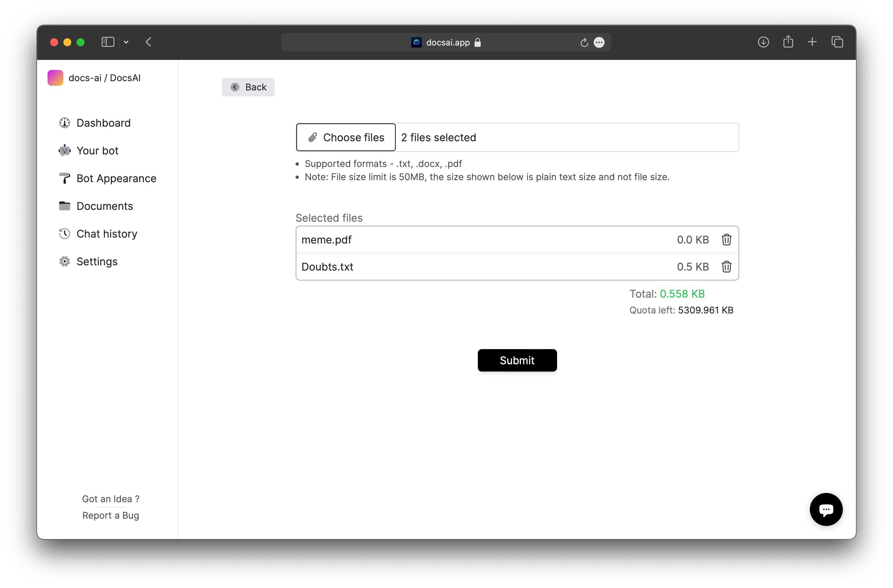View Chat history
893x588 pixels.
click(x=107, y=234)
